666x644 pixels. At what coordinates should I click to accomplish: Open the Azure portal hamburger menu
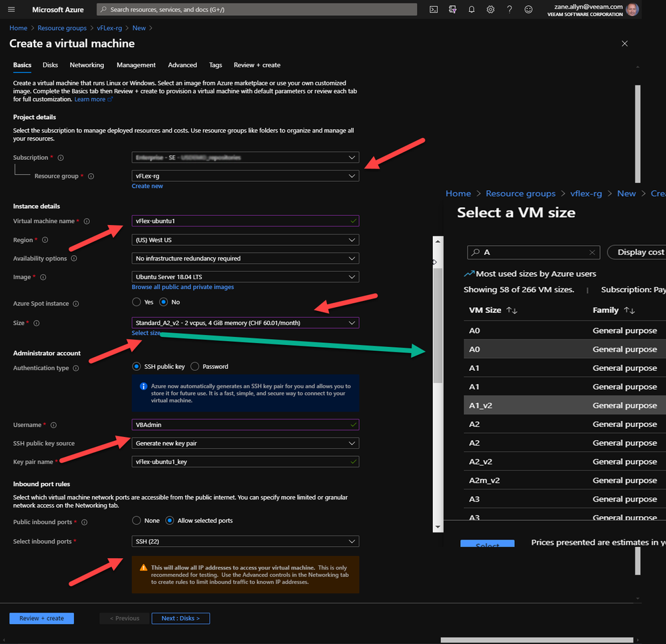pyautogui.click(x=11, y=9)
